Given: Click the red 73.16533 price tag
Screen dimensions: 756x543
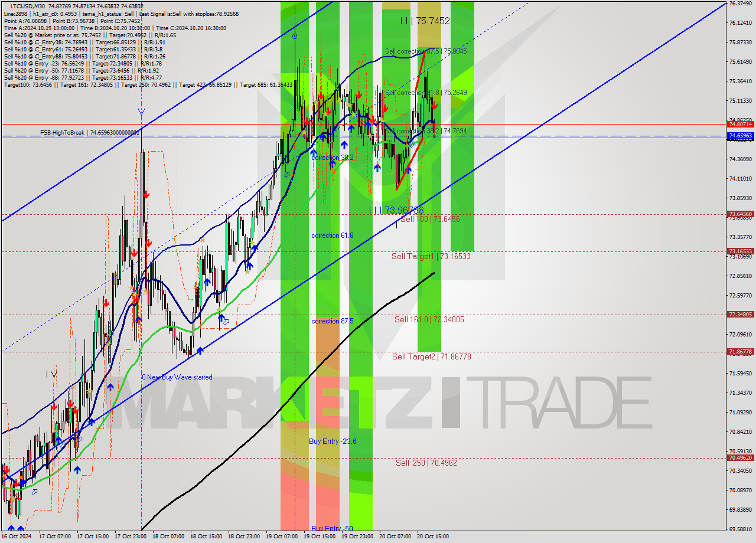Looking at the screenshot, I should pyautogui.click(x=741, y=251).
